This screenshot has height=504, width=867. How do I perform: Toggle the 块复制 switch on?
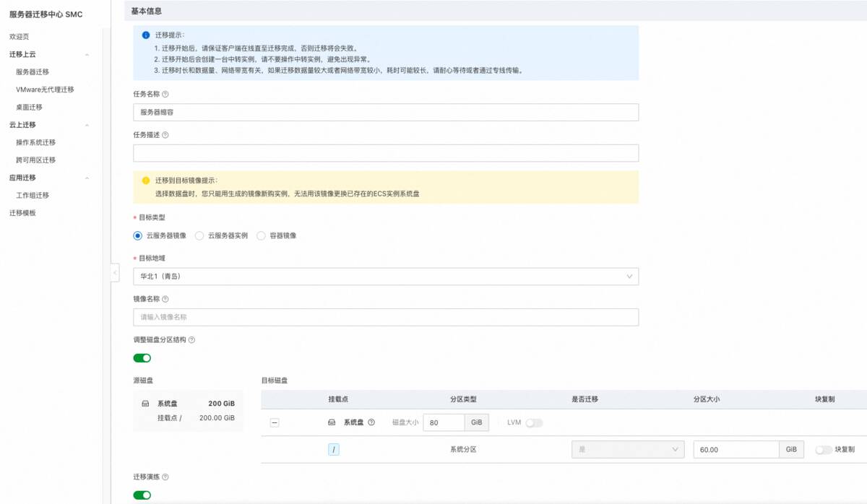pos(823,450)
